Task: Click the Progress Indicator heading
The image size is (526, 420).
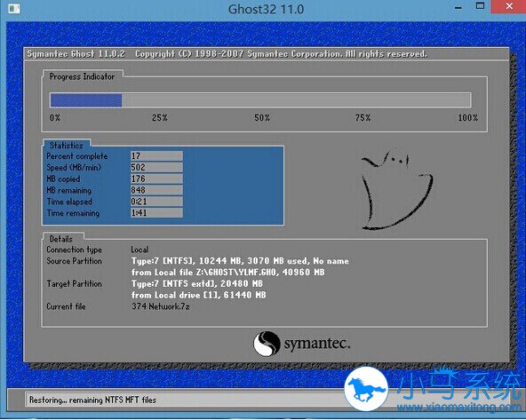Action: (x=82, y=76)
